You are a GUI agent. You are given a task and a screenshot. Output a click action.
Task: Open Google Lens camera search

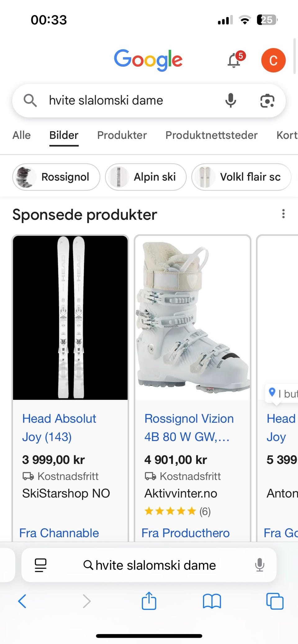point(267,101)
